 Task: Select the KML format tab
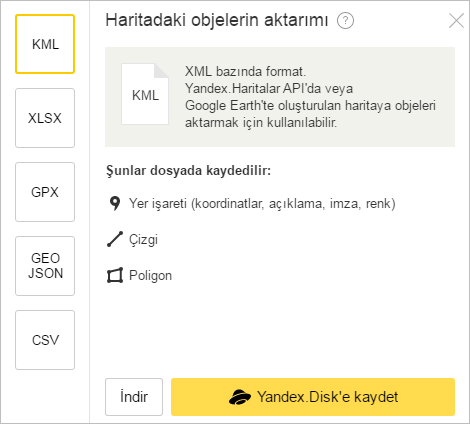pos(45,44)
